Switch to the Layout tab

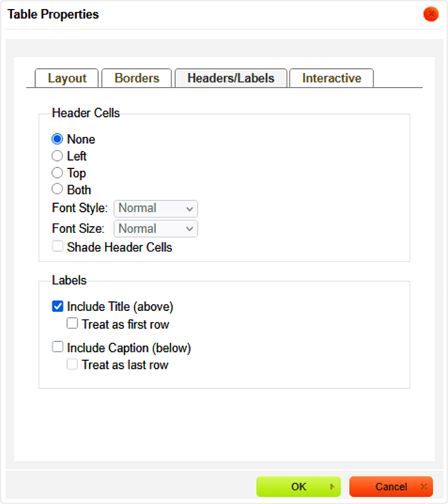click(x=67, y=78)
